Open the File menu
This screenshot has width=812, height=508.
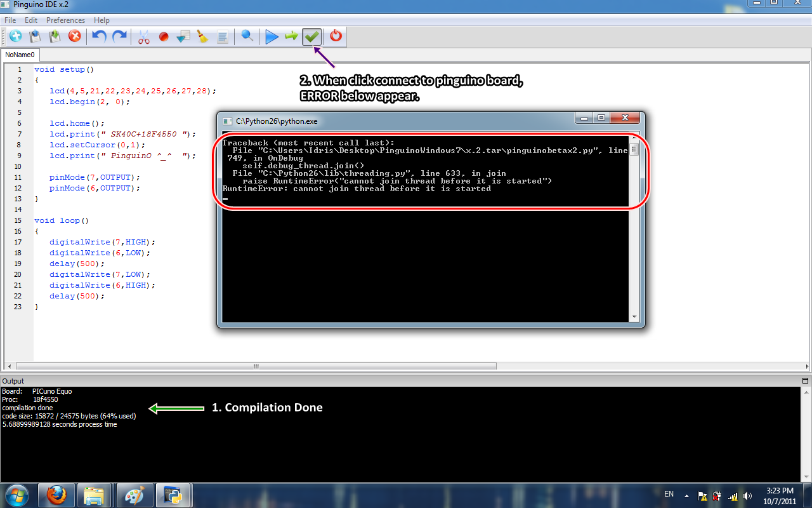(x=10, y=20)
